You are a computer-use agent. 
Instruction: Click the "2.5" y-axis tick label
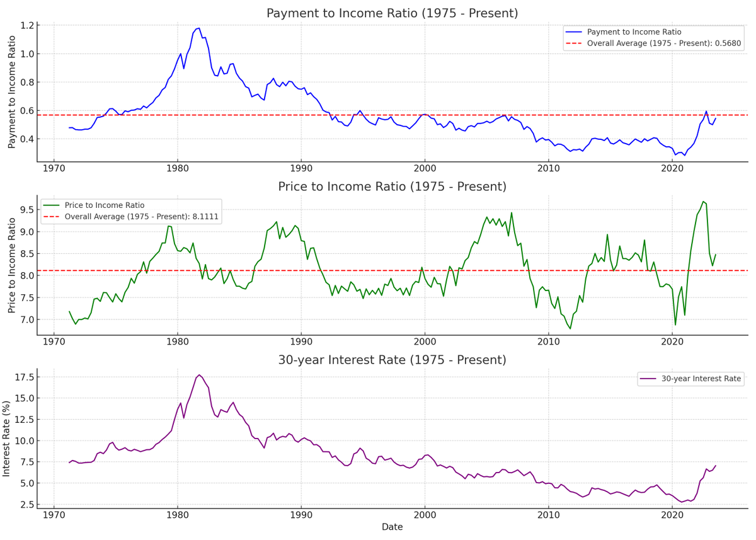pos(26,505)
